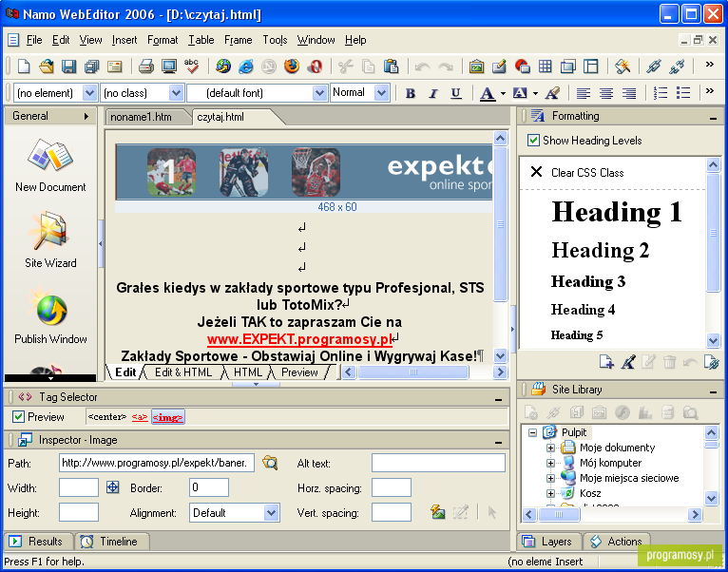The height and width of the screenshot is (572, 728).
Task: Open the Actions panel tab
Action: 617,542
